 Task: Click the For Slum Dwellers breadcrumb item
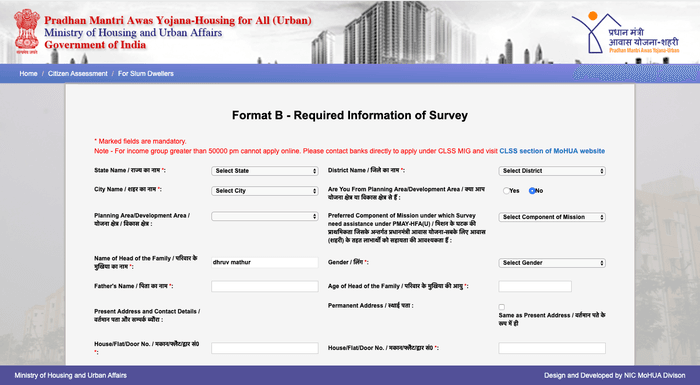point(146,74)
